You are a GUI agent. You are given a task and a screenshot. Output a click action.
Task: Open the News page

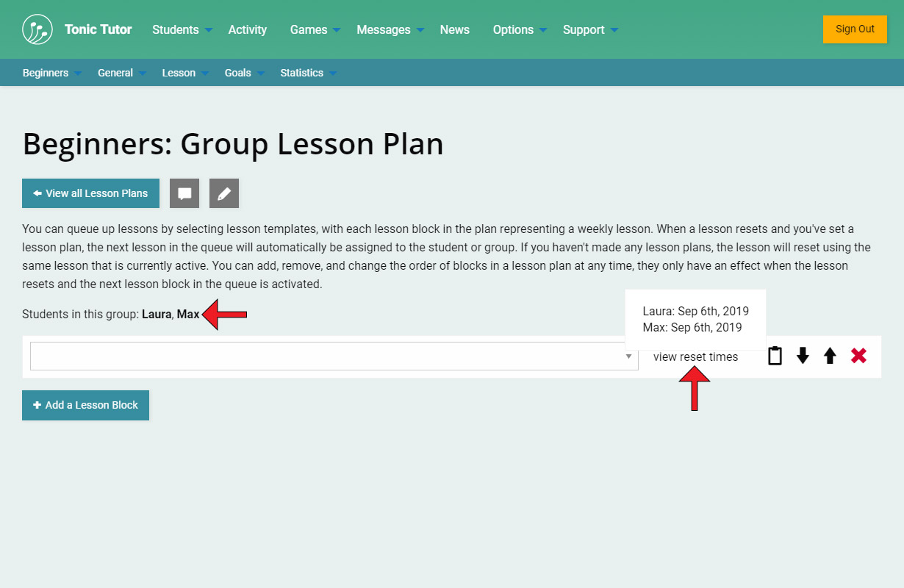coord(455,29)
